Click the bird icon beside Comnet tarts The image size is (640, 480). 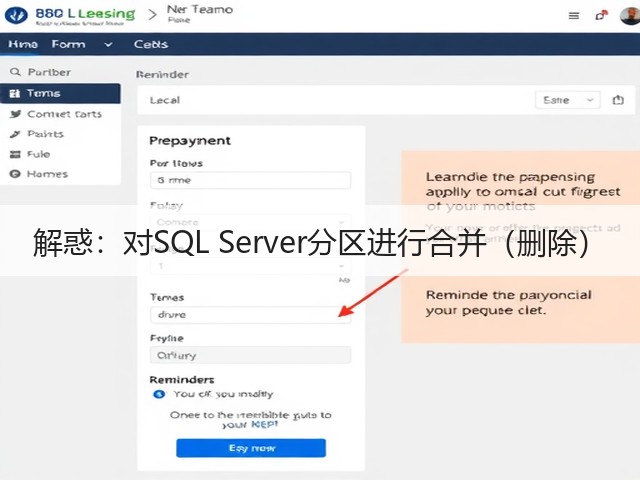pyautogui.click(x=16, y=114)
